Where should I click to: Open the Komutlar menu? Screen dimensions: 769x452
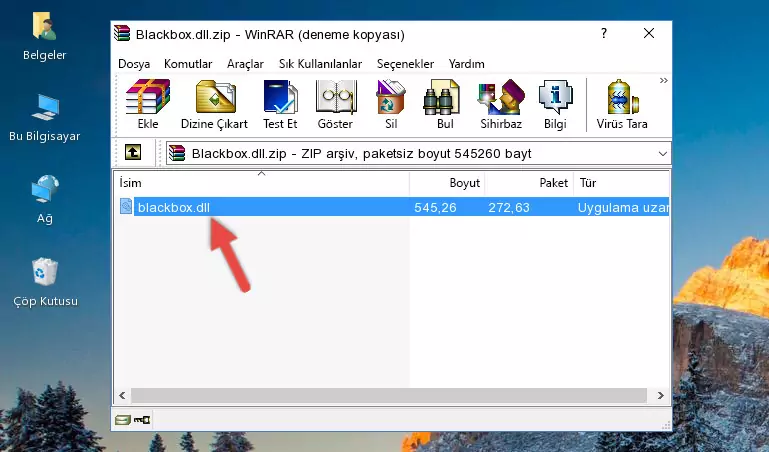pos(188,64)
